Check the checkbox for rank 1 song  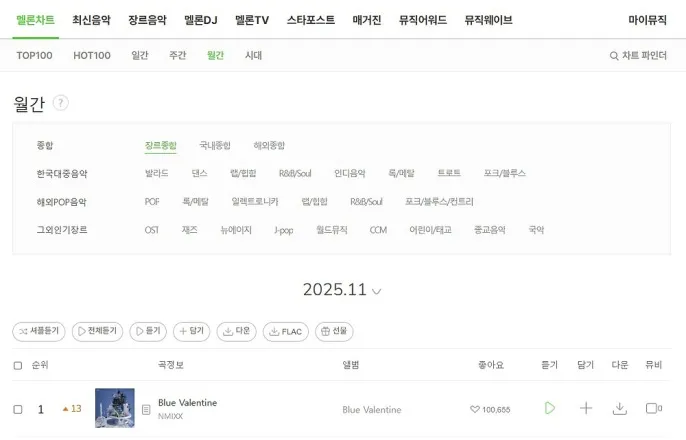[18, 409]
